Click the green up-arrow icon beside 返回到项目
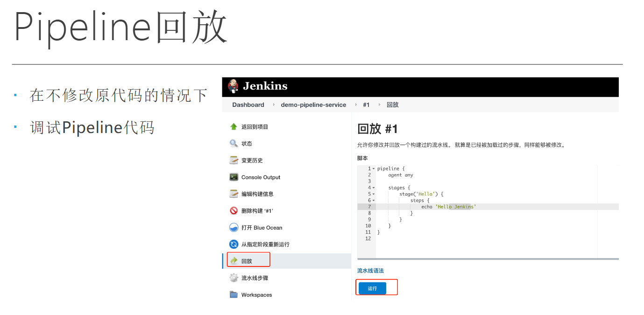The width and height of the screenshot is (644, 315). (x=234, y=127)
